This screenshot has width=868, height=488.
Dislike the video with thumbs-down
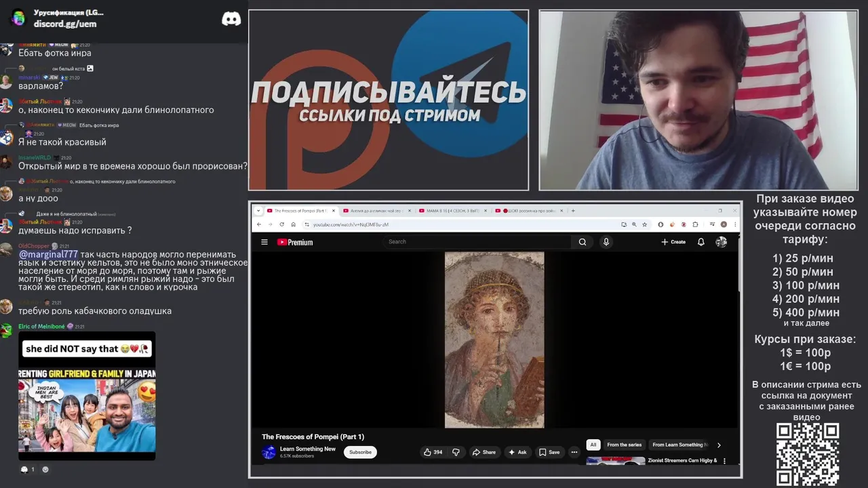point(456,452)
